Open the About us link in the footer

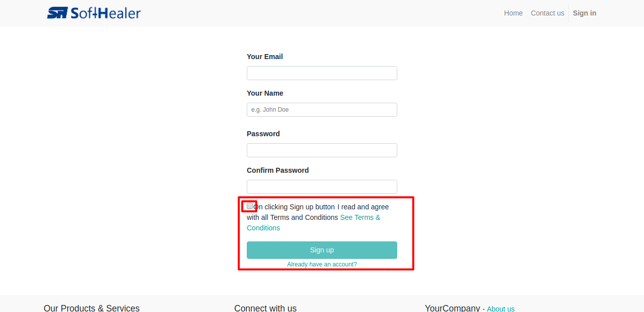tap(501, 309)
